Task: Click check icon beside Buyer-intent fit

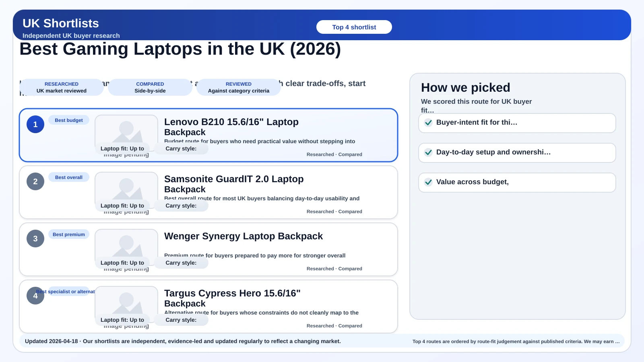Action: 429,123
